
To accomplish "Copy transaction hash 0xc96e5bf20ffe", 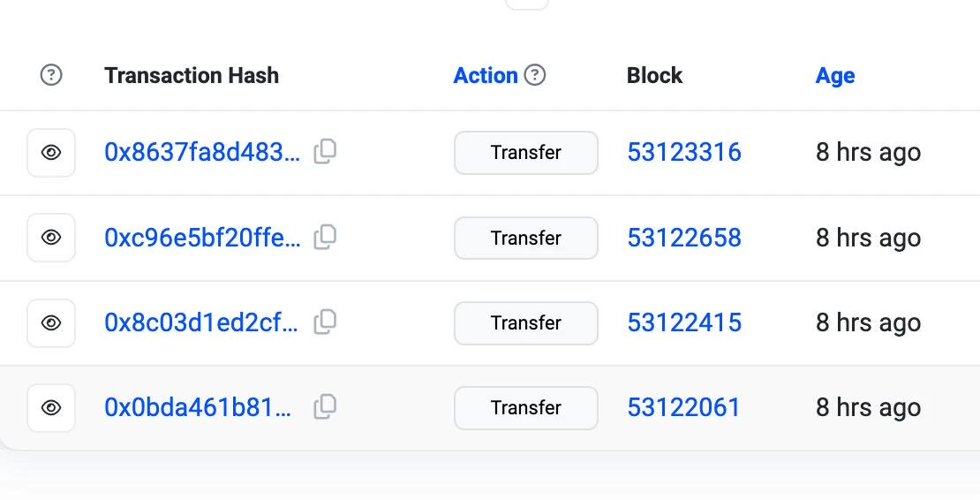I will pos(325,238).
